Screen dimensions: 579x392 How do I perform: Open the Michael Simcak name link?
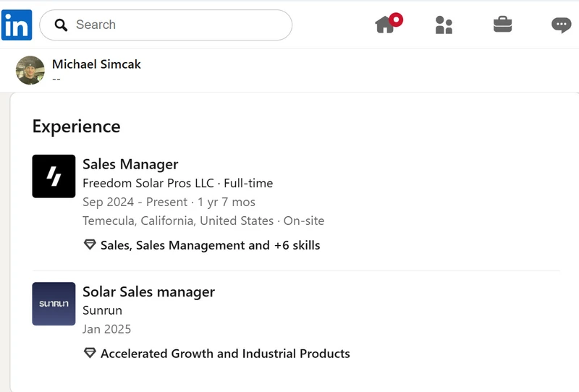point(96,64)
